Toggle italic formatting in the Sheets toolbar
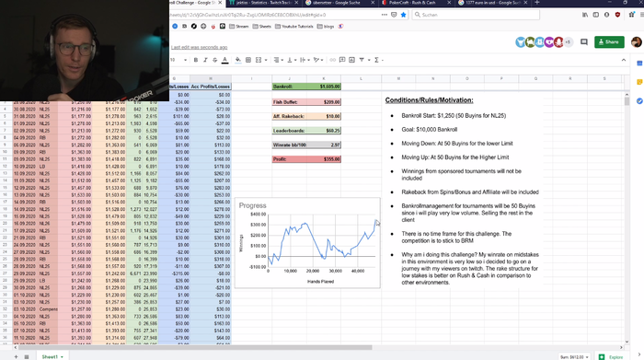Image resolution: width=644 pixels, height=360 pixels. coord(205,60)
